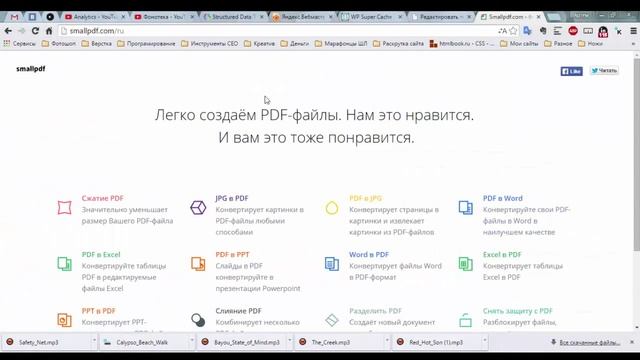Click the Сжатие PDF compress icon
Viewport: 640px width, 360px height.
coord(64,208)
